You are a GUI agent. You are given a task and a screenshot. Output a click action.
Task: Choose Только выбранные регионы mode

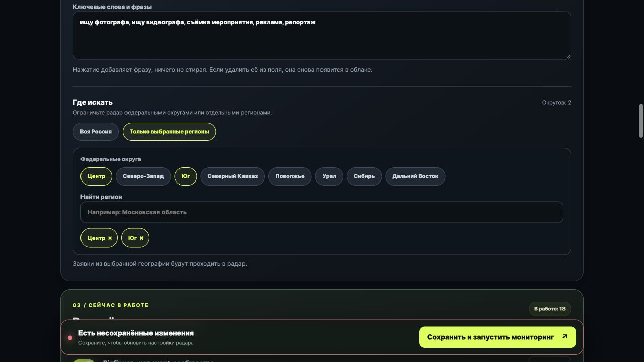(x=169, y=132)
